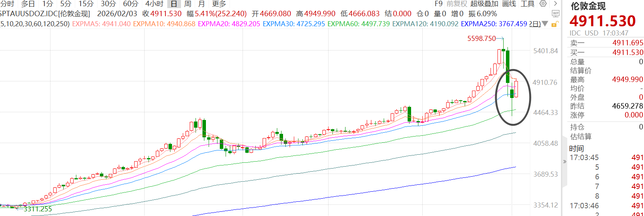
Task: Click EXPMA10: 4940.868 indicator label
Action: click(x=164, y=24)
